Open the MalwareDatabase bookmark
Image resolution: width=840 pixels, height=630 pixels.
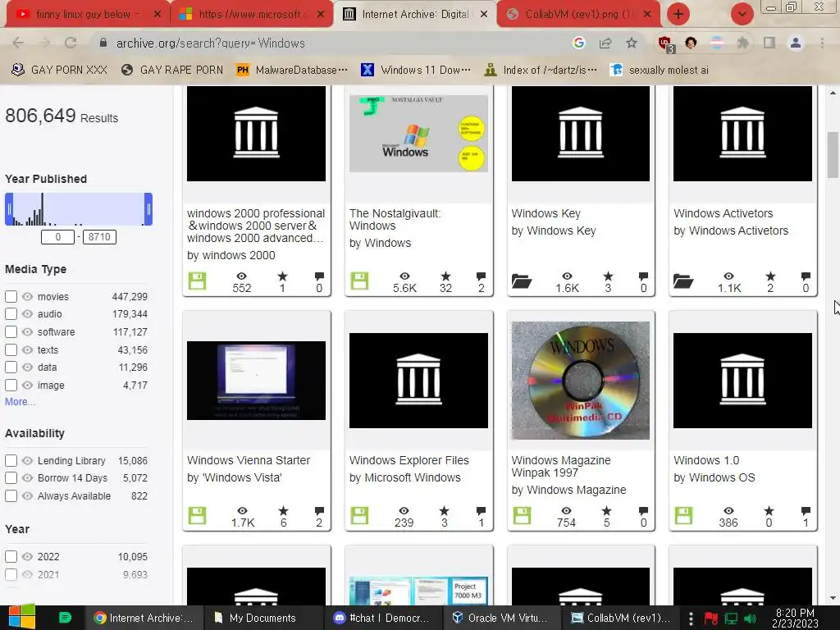click(x=292, y=71)
